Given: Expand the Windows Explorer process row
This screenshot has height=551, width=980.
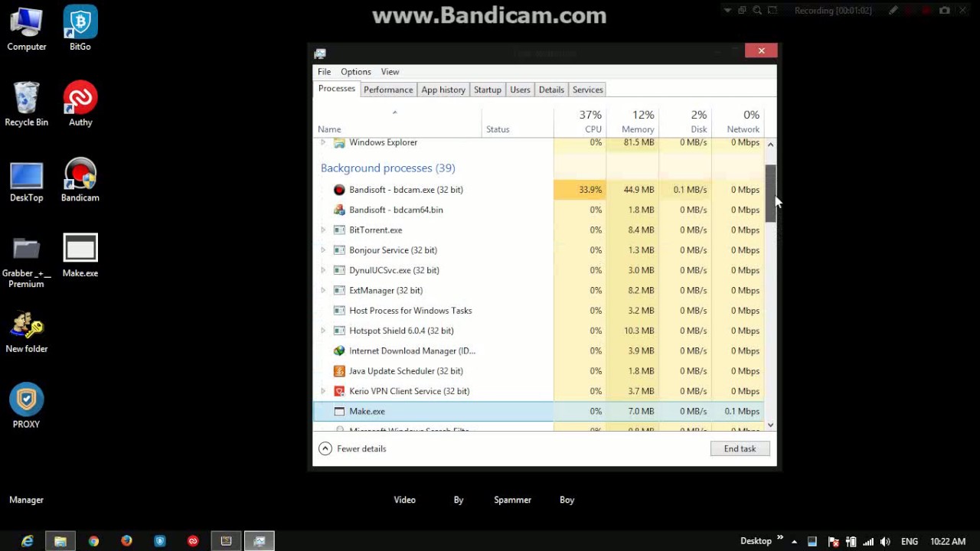Looking at the screenshot, I should pos(322,142).
